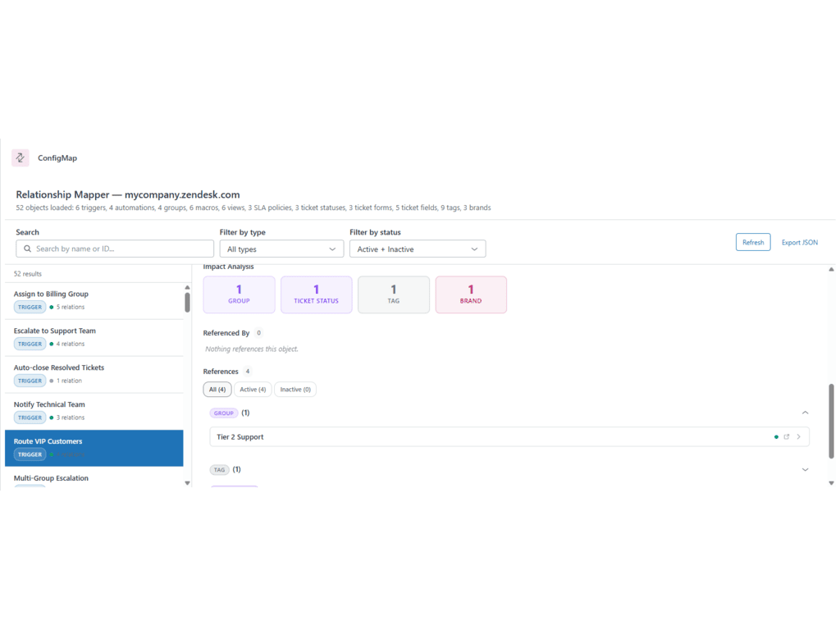Click the list scroll up arrow
The width and height of the screenshot is (840, 630).
click(187, 288)
